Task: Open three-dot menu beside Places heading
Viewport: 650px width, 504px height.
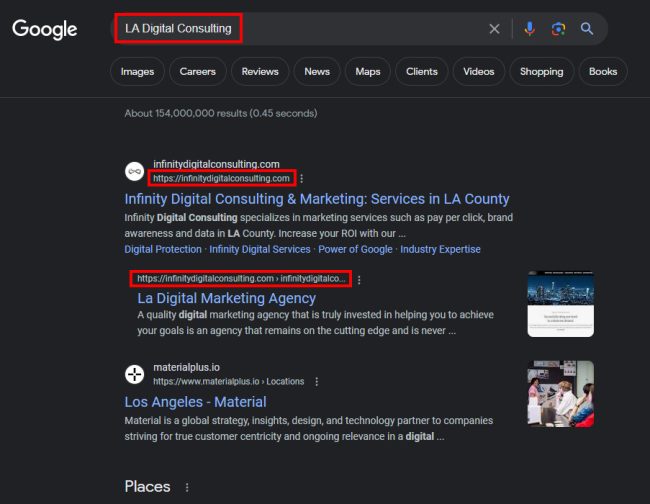Action: [x=185, y=487]
